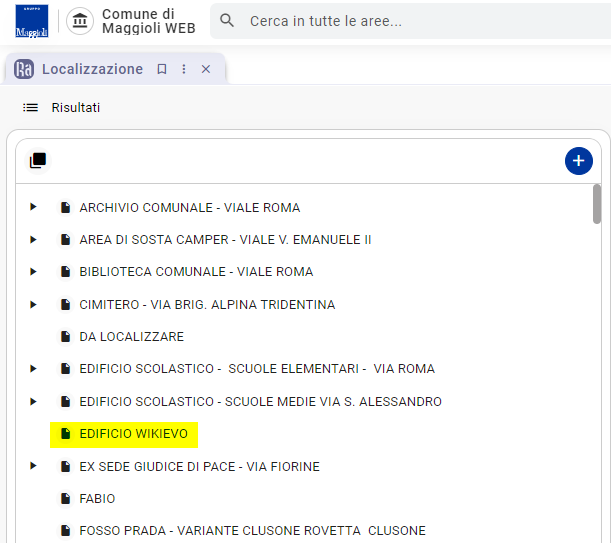Click the Localizzazione tab app icon
Image resolution: width=611 pixels, height=543 pixels.
[24, 69]
